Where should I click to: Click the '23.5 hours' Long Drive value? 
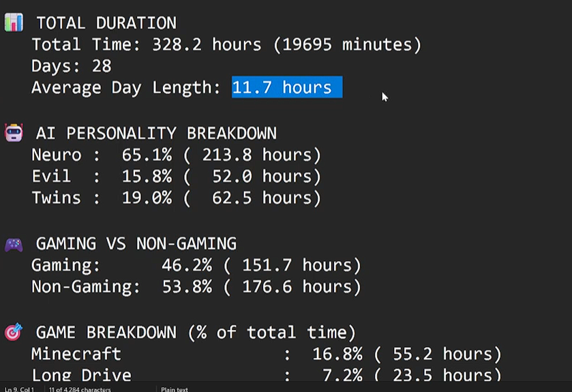(443, 375)
